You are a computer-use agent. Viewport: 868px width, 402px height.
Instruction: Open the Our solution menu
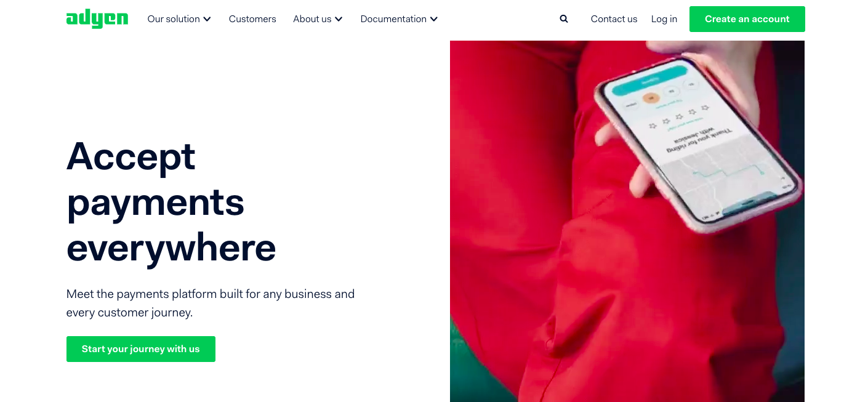[x=179, y=19]
